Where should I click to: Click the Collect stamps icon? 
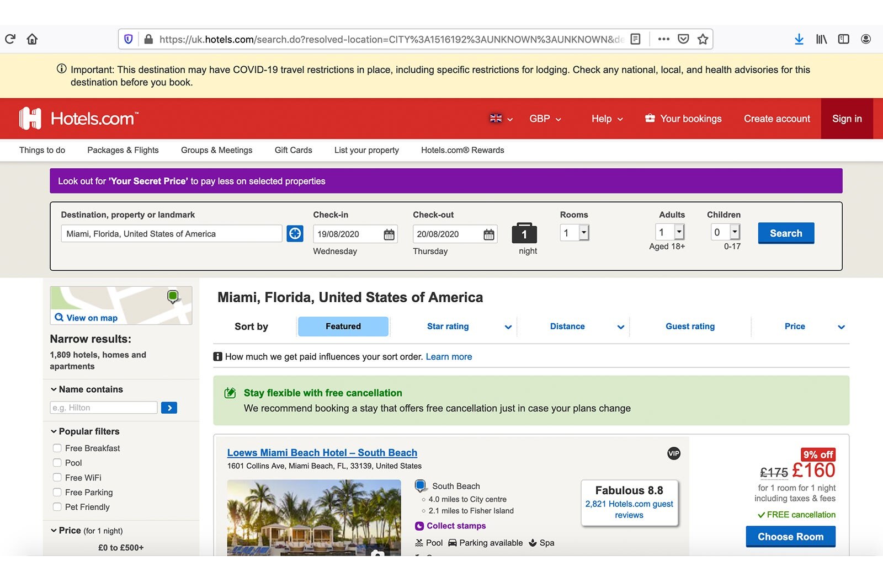419,526
